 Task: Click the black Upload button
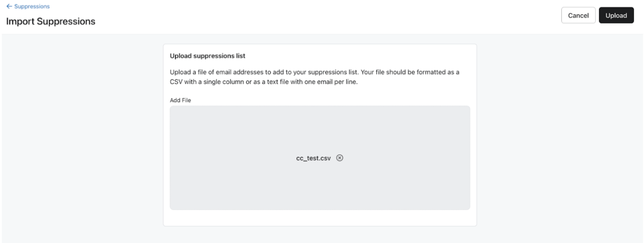click(x=616, y=15)
